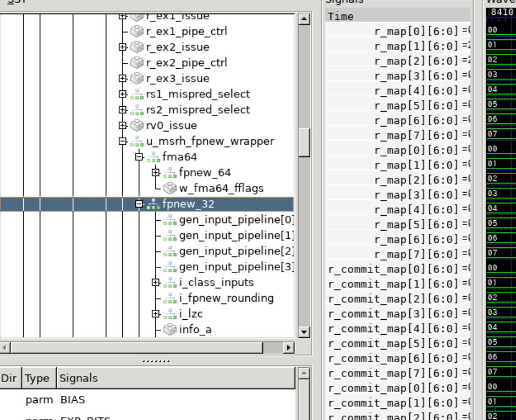Click the fpnew_32 module hierarchy icon
This screenshot has width=516, height=420.
(153, 204)
